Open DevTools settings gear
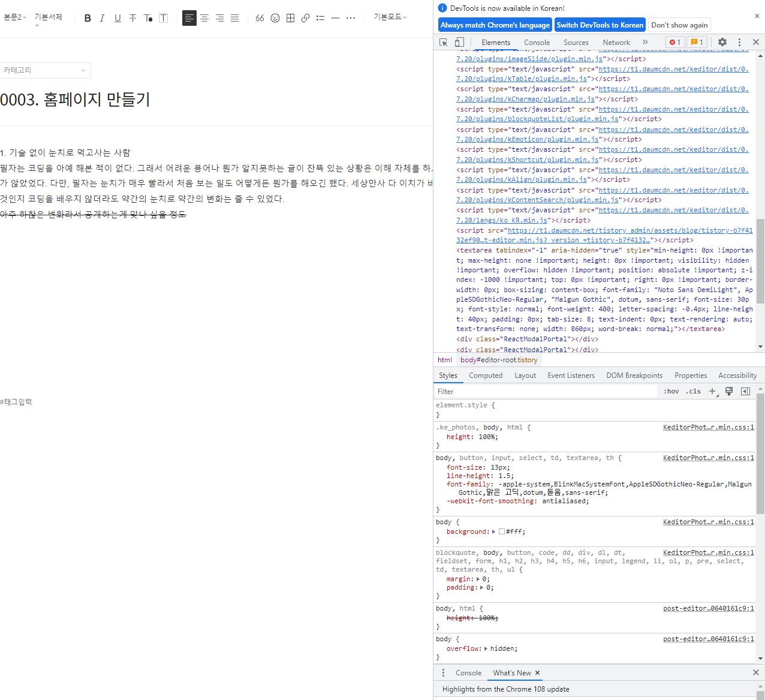Screen dimensions: 765x700 coord(722,42)
